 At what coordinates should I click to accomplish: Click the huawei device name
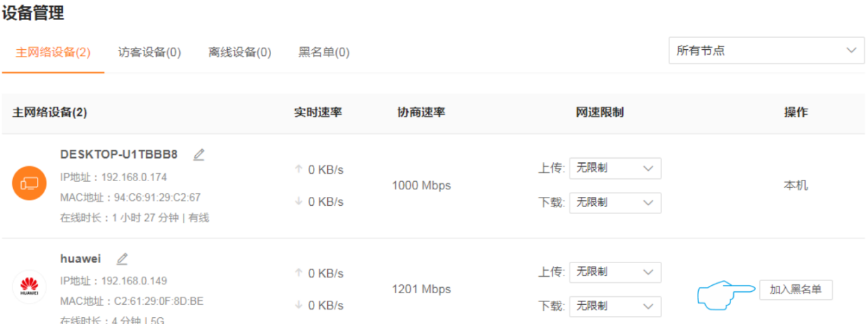point(80,258)
